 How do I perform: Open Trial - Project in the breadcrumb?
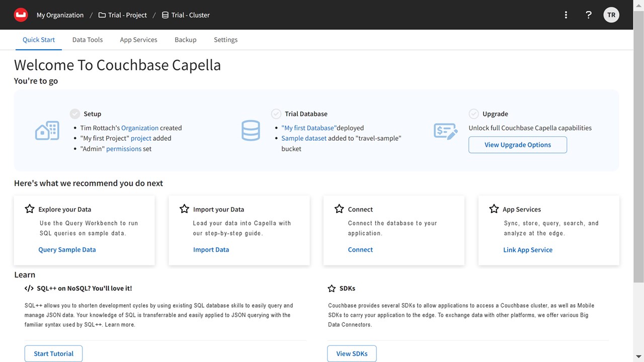pyautogui.click(x=123, y=15)
